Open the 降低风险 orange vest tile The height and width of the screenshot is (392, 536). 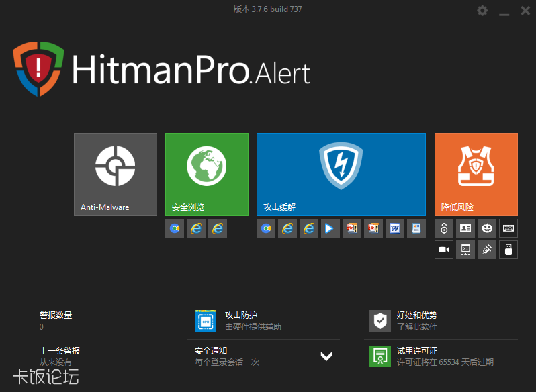tap(476, 175)
